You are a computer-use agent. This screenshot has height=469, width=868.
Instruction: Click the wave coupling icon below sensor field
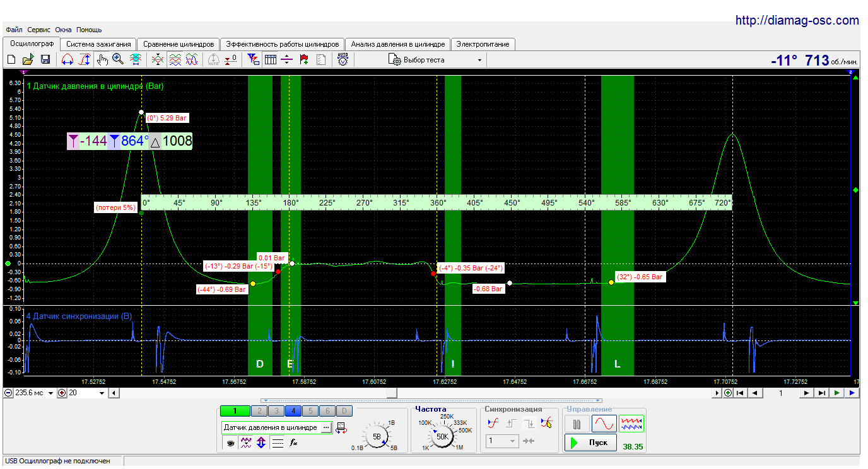point(247,443)
